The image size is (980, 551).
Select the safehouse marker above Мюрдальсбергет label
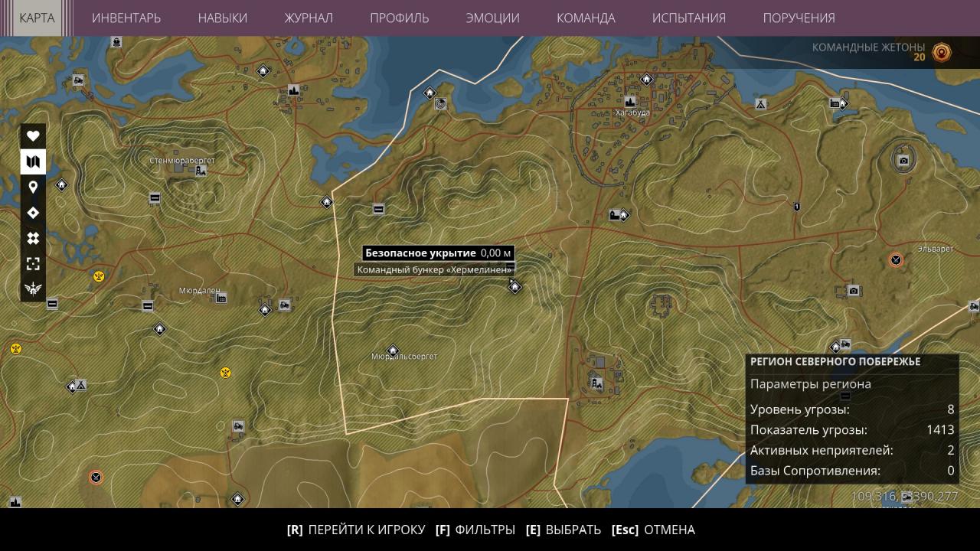point(393,350)
